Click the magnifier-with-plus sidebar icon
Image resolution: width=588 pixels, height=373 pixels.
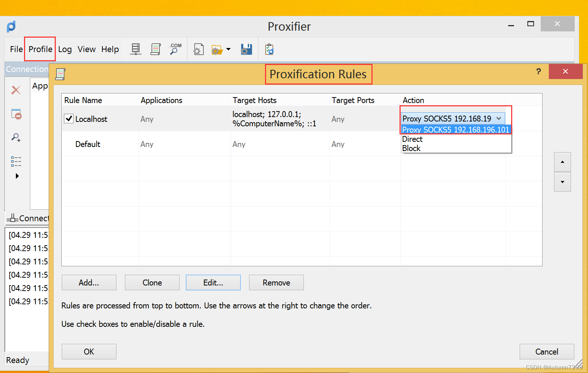point(16,137)
